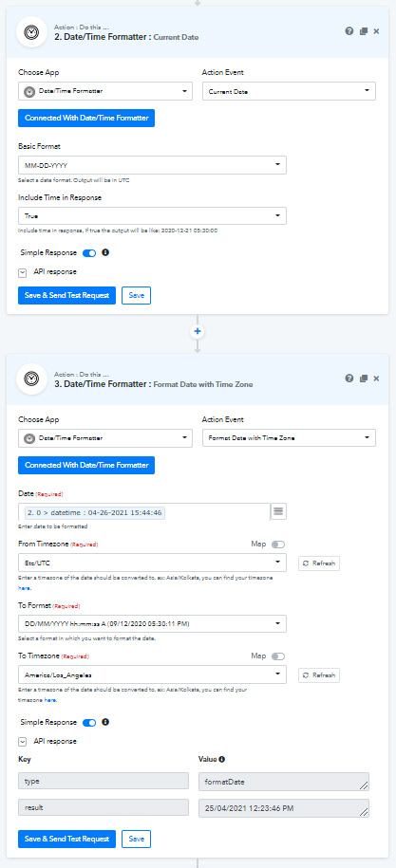Open the Basic Format MM-DD-YYYY dropdown
This screenshot has width=396, height=868.
152,165
